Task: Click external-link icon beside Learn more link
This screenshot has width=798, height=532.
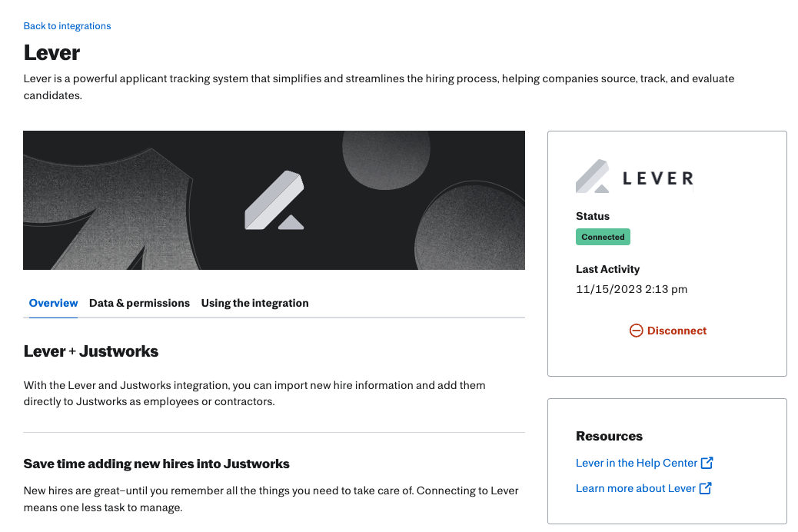Action: [706, 488]
